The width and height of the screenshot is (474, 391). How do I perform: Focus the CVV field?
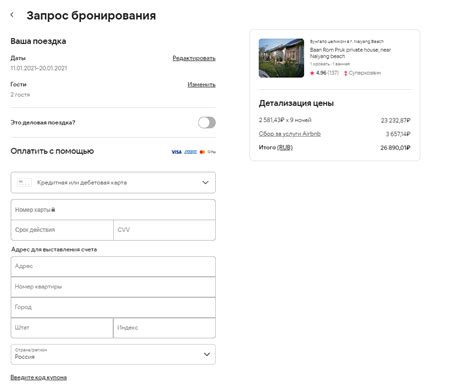point(165,230)
